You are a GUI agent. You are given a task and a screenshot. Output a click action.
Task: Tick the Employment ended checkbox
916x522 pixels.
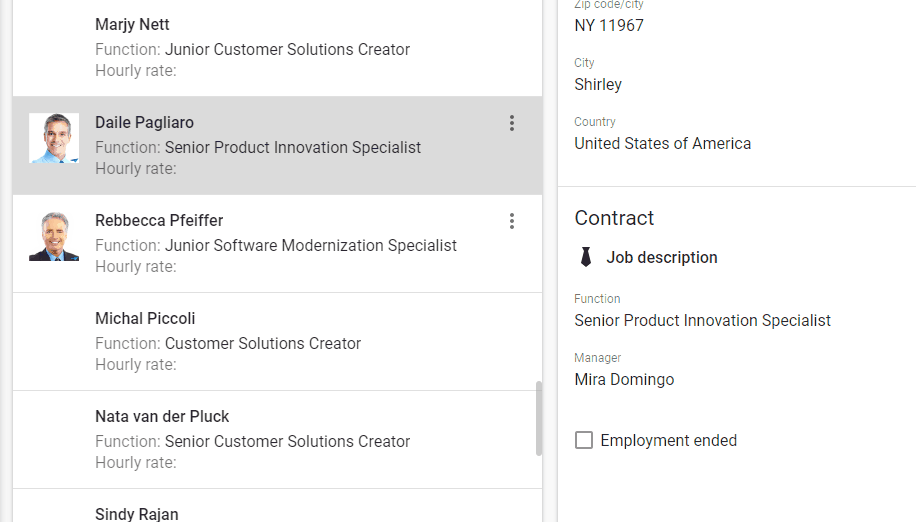(x=584, y=440)
